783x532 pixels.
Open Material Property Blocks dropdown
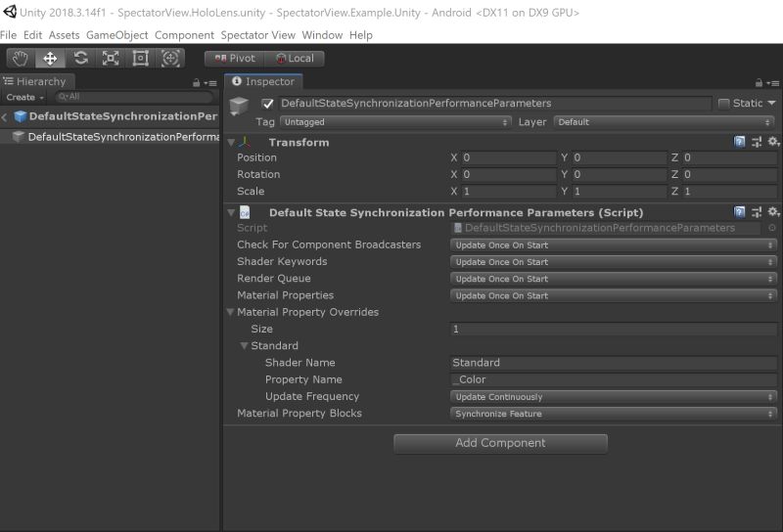coord(614,414)
